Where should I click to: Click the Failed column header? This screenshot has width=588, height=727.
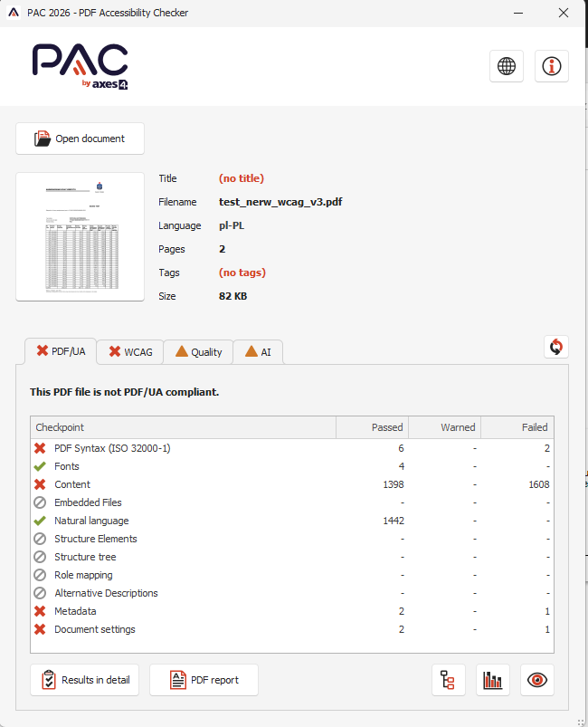(517, 427)
